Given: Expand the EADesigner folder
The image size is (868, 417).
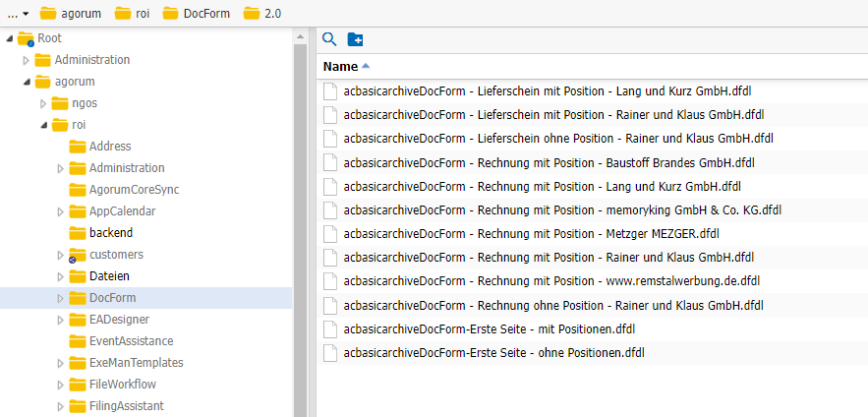Looking at the screenshot, I should click(61, 320).
